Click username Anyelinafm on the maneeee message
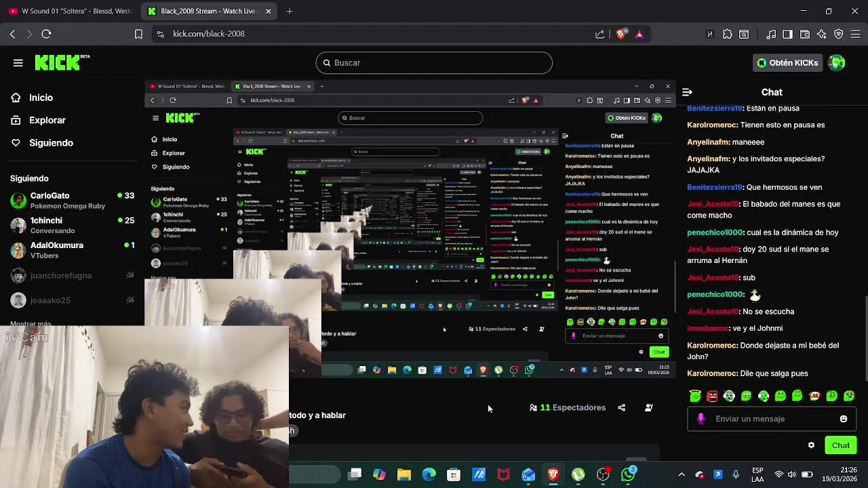Image resolution: width=868 pixels, height=488 pixels. pyautogui.click(x=708, y=142)
